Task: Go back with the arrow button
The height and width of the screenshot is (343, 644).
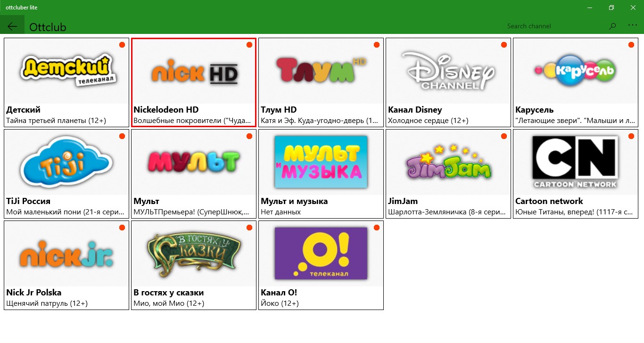Action: (12, 26)
